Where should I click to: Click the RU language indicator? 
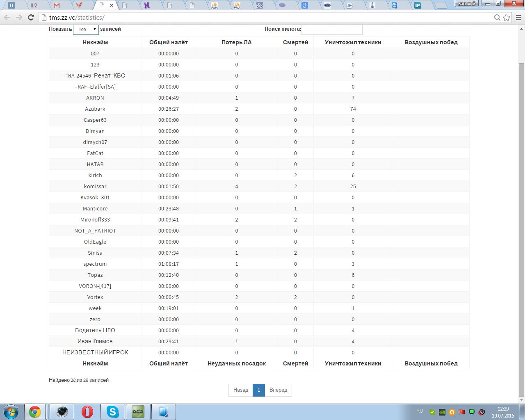(420, 411)
